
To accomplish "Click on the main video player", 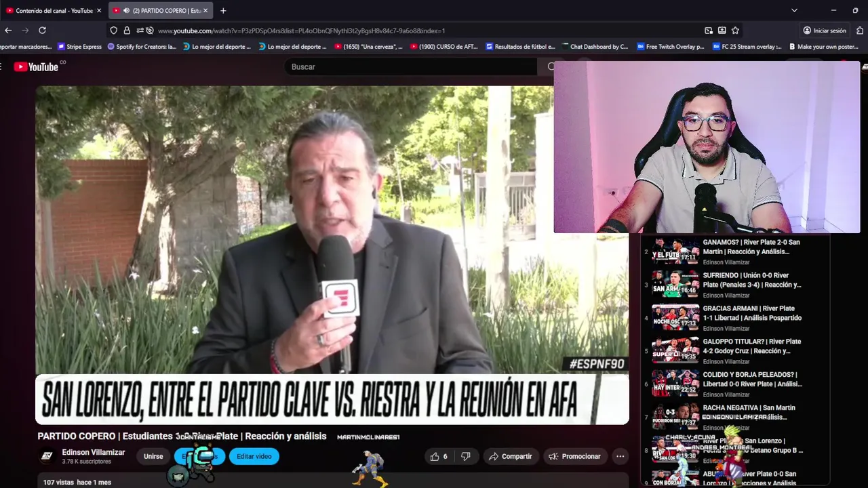I will [332, 255].
